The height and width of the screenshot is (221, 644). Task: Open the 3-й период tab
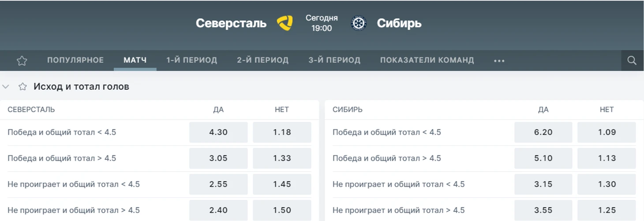click(x=334, y=60)
